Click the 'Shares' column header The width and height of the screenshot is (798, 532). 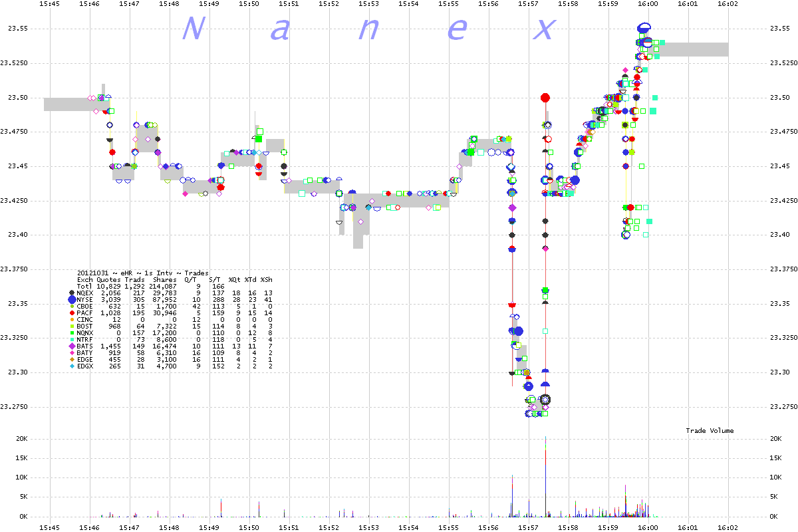[x=165, y=279]
